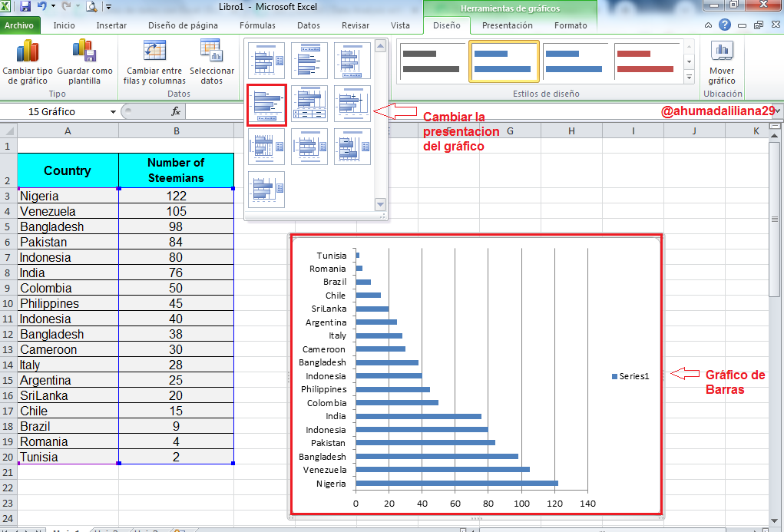Image resolution: width=784 pixels, height=532 pixels.
Task: Select the cell with value 122
Action: (176, 196)
